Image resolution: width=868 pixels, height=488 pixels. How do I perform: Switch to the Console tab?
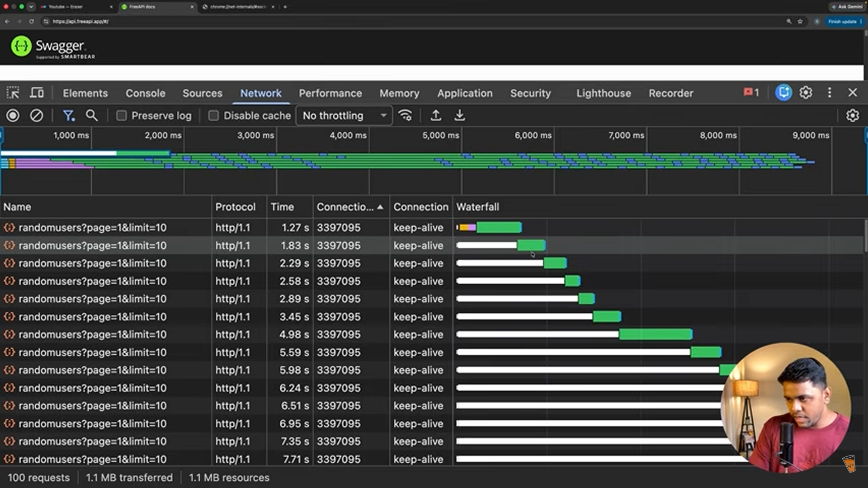pyautogui.click(x=146, y=93)
